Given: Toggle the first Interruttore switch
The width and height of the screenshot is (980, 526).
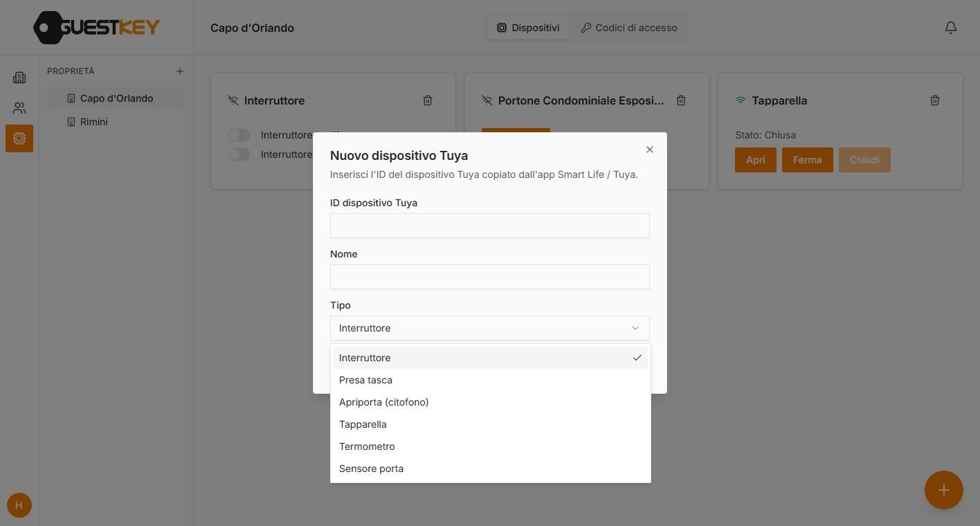Looking at the screenshot, I should click(x=239, y=135).
